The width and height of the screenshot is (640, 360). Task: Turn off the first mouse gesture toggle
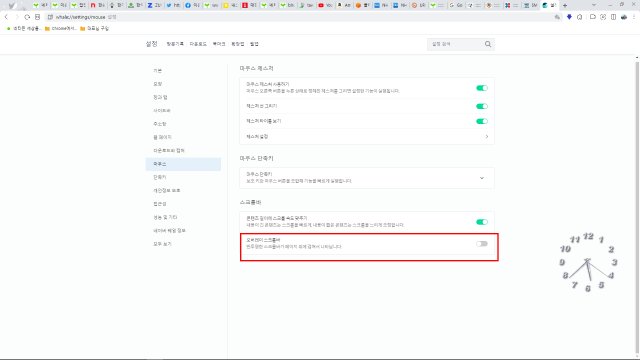pyautogui.click(x=482, y=88)
